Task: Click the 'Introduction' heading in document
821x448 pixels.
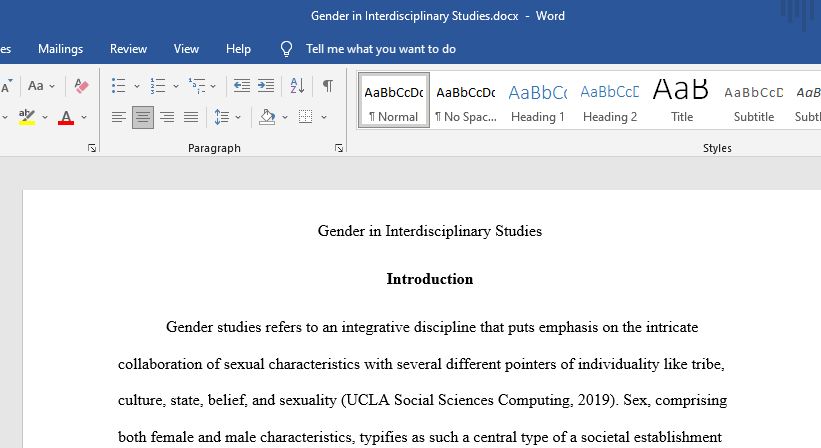Action: pyautogui.click(x=430, y=279)
